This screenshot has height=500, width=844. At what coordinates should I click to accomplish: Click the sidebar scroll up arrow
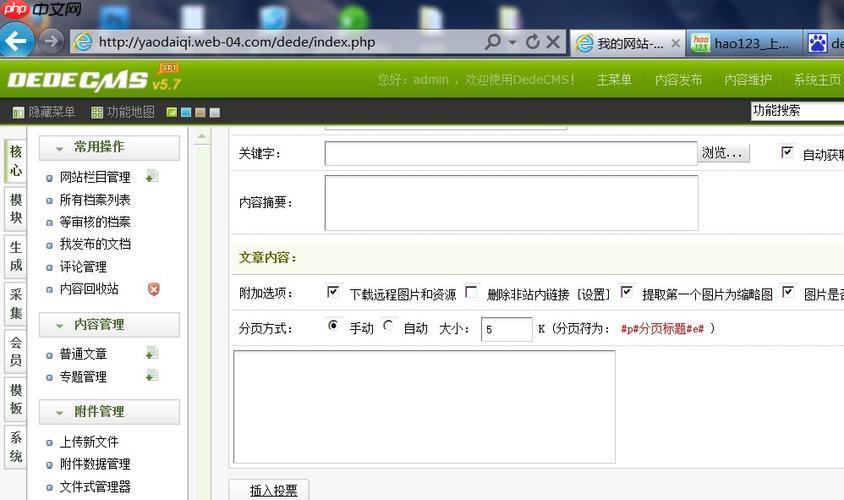(x=202, y=137)
